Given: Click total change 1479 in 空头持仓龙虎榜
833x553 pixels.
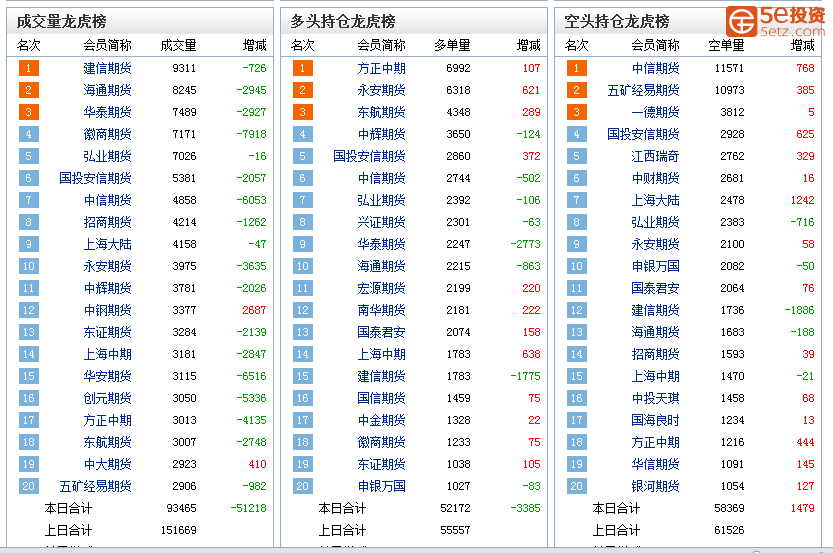Looking at the screenshot, I should coord(802,508).
